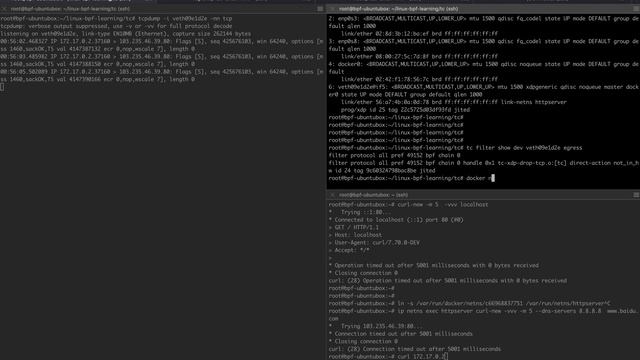Click 'listening on veth09e1d2e' line

click(126, 34)
